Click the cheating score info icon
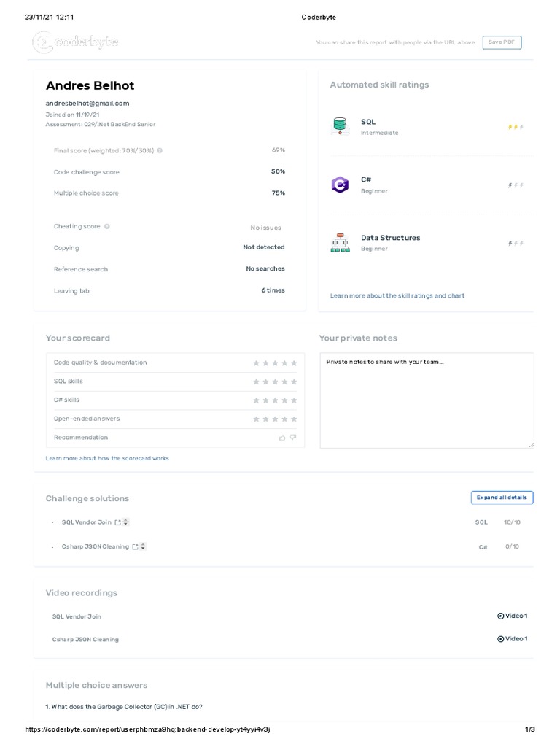Viewport: 560px width, 747px height. (107, 227)
